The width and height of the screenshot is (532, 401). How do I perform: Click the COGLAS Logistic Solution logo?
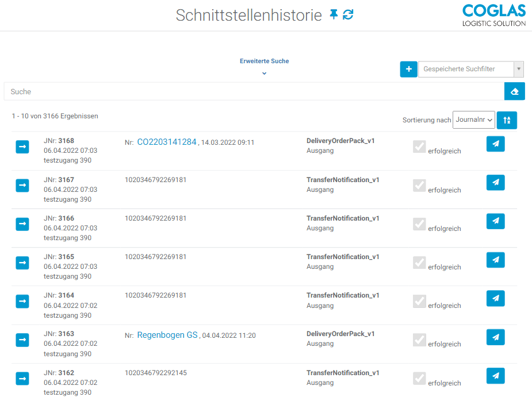pos(494,16)
